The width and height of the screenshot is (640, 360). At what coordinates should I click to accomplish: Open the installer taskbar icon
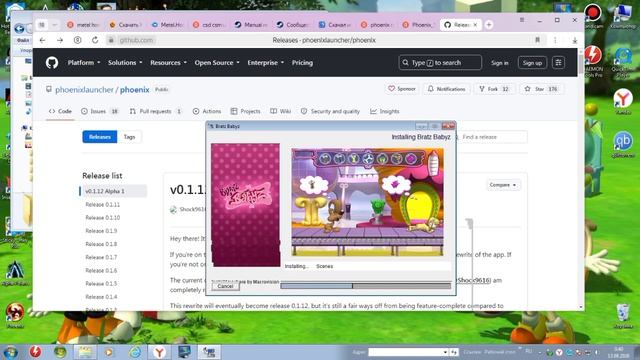click(209, 352)
